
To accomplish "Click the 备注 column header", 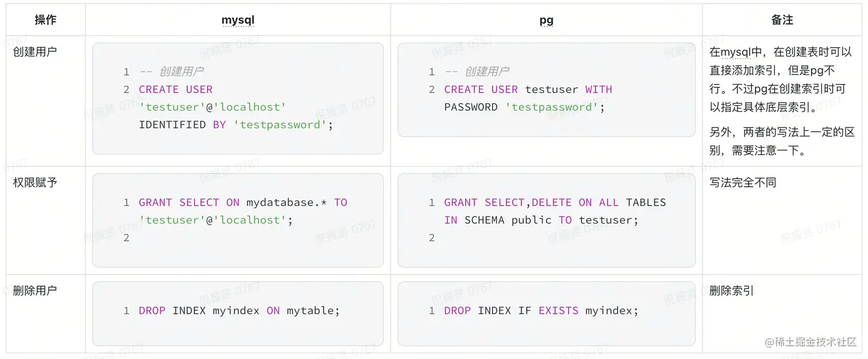I will 782,20.
